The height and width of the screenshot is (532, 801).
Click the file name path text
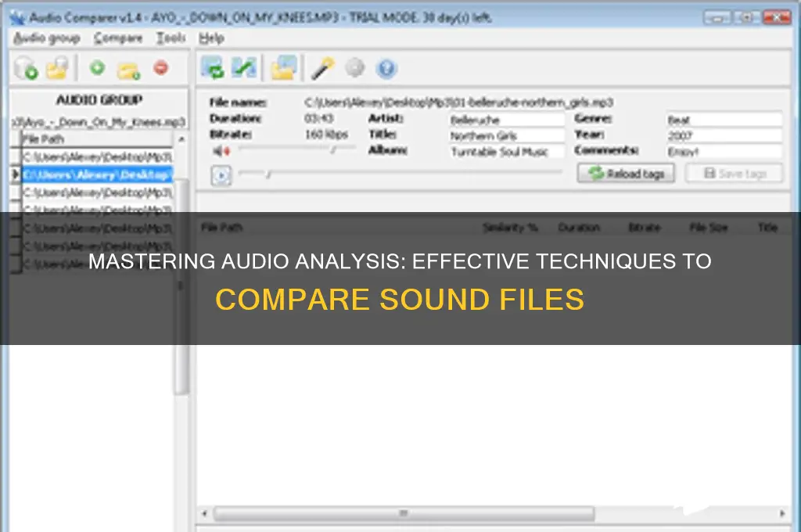(x=458, y=102)
